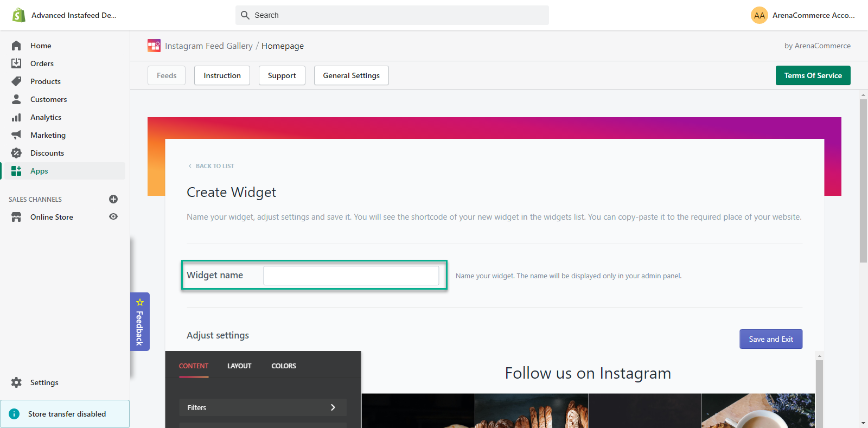Click the Settings gear icon
868x428 pixels.
click(16, 382)
